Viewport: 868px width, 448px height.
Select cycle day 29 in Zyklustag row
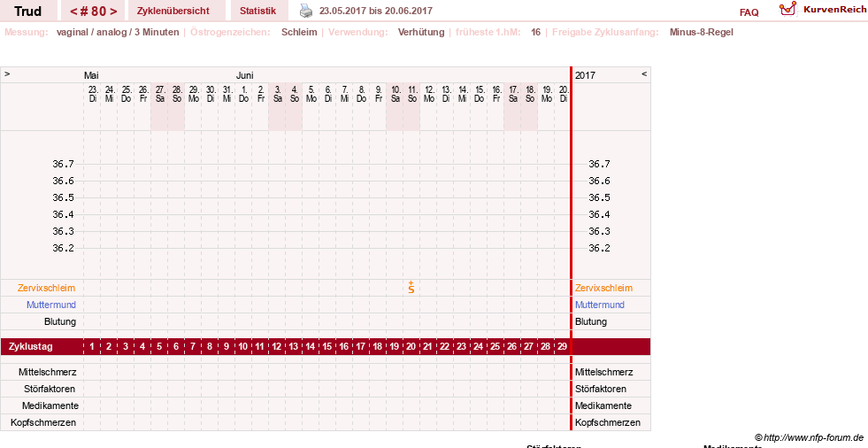(x=562, y=347)
